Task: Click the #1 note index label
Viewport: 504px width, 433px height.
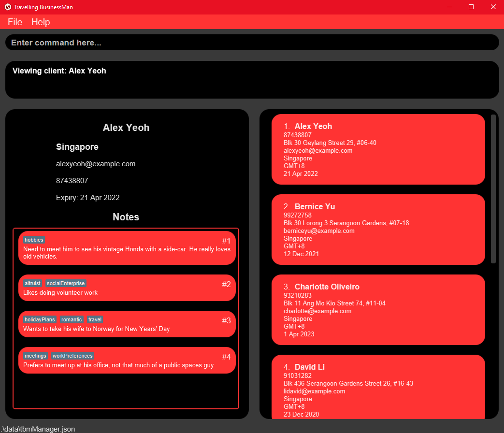Action: [x=226, y=241]
